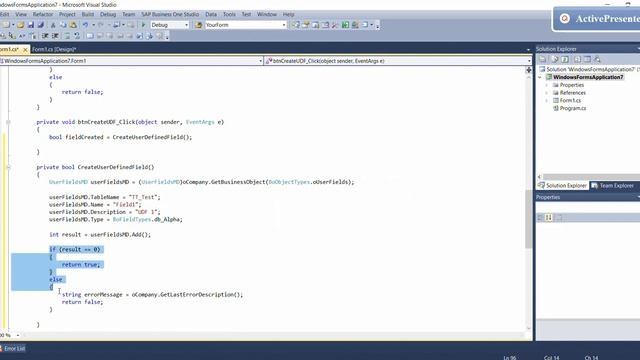Screen dimensions: 640x360
Task: Click the New Project toolbar icon
Action: point(6,25)
